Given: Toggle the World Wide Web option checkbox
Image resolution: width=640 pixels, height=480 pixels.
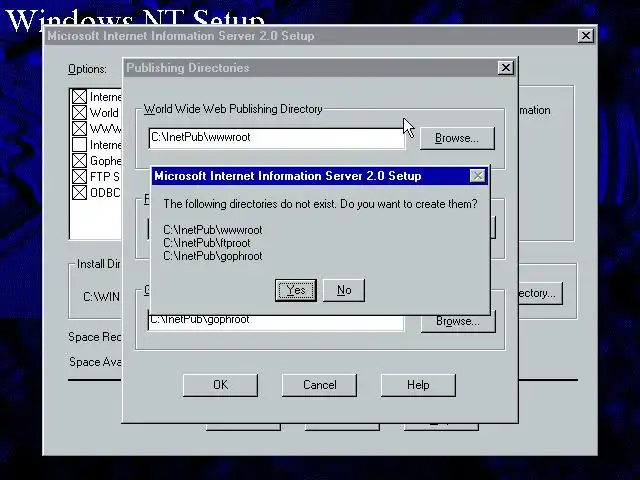Looking at the screenshot, I should pyautogui.click(x=79, y=113).
